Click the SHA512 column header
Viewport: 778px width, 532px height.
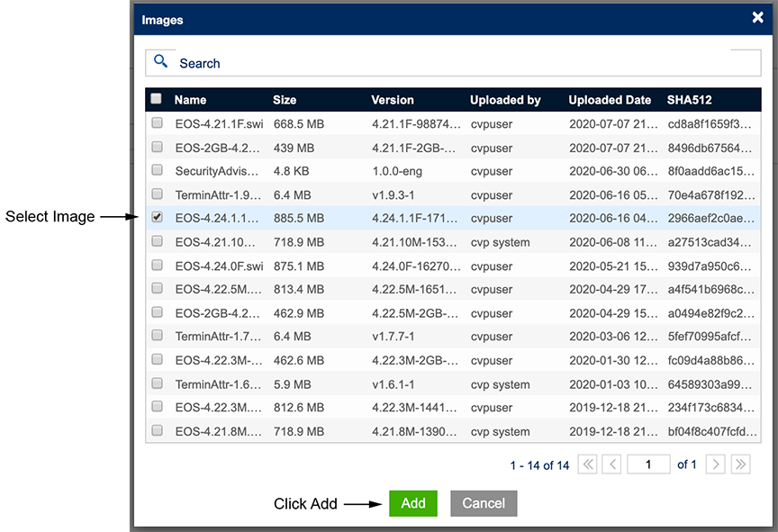(x=689, y=100)
